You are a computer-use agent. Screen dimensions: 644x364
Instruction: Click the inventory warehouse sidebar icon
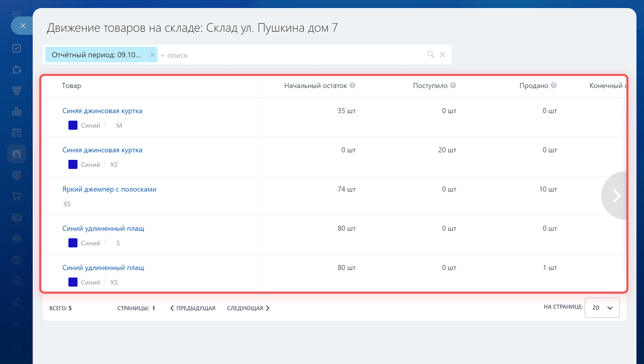click(16, 154)
